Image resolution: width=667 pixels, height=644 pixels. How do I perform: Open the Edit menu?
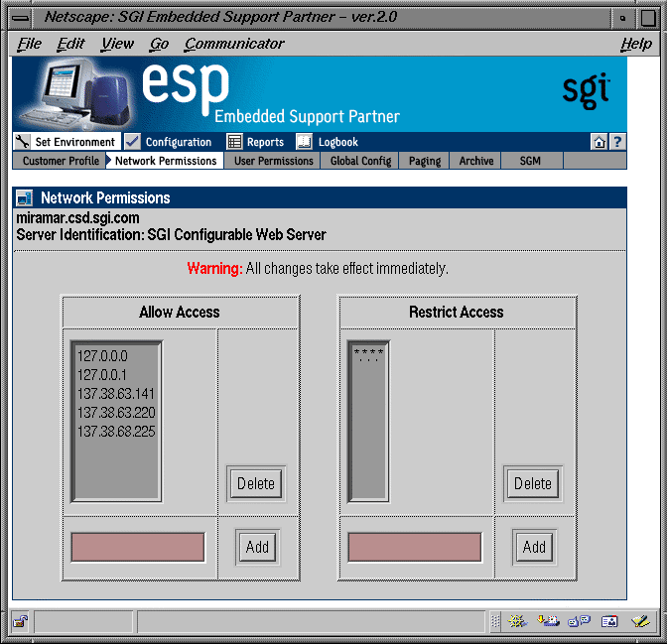[x=70, y=44]
